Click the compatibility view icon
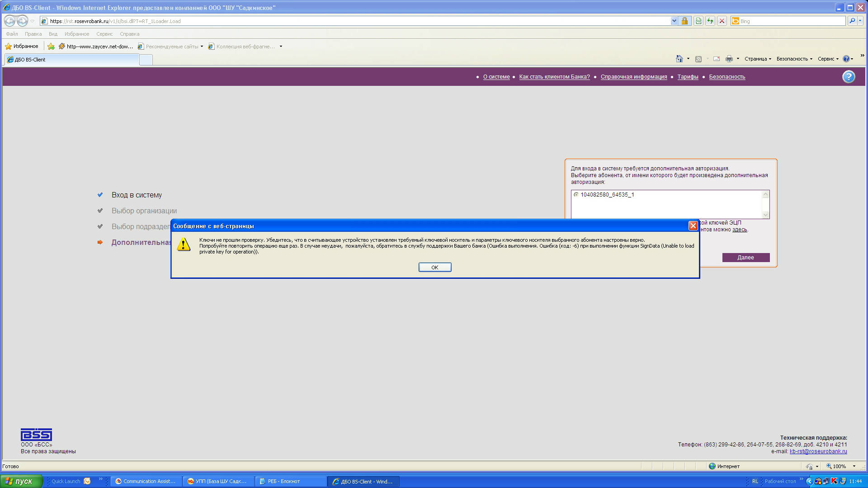The height and width of the screenshot is (488, 868). point(698,21)
